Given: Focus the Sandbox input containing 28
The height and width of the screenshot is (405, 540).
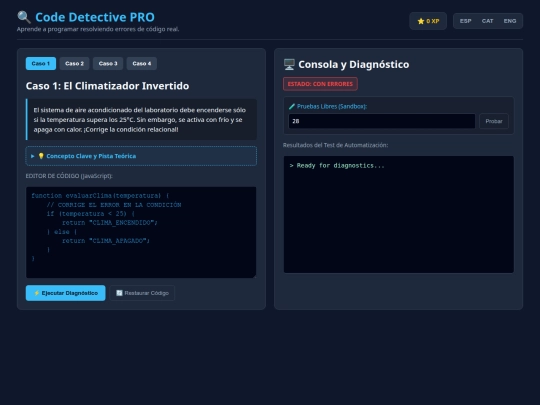Looking at the screenshot, I should [x=382, y=121].
